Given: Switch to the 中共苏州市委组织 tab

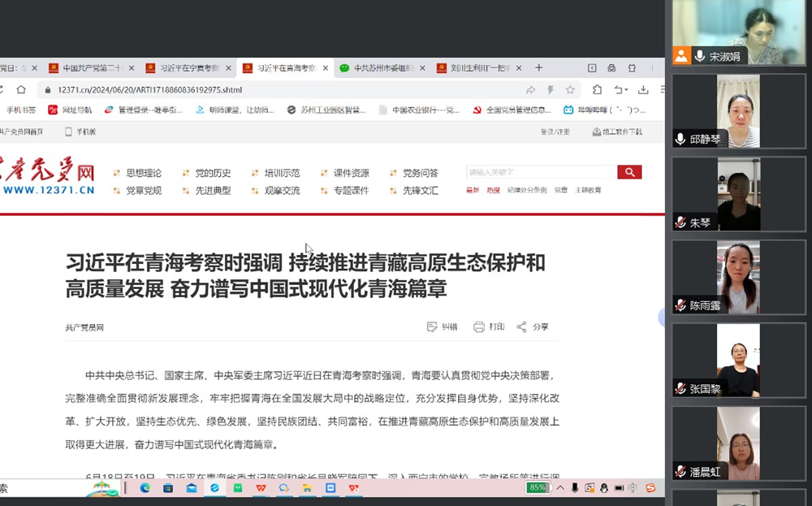Looking at the screenshot, I should click(x=384, y=68).
